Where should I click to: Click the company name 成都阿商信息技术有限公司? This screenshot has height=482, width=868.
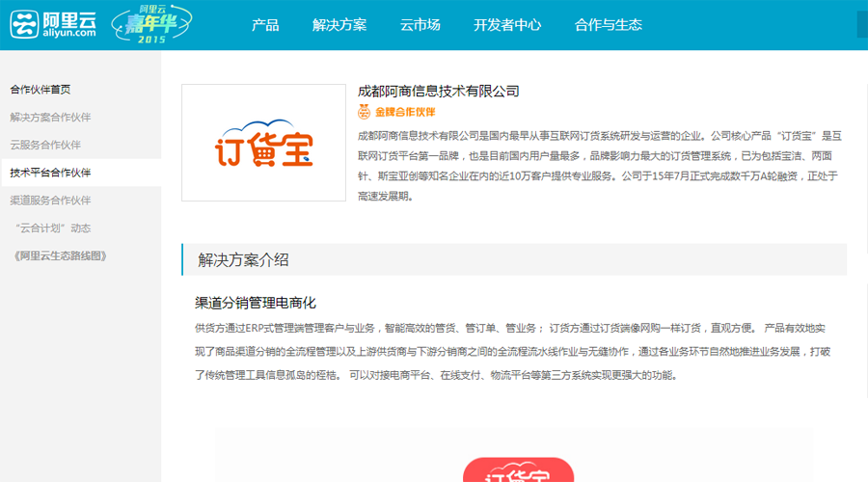[x=439, y=92]
